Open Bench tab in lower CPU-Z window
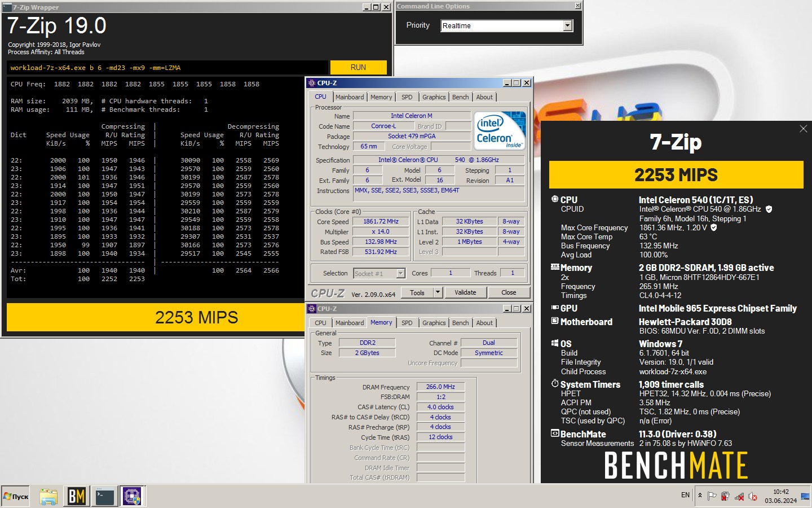 461,323
